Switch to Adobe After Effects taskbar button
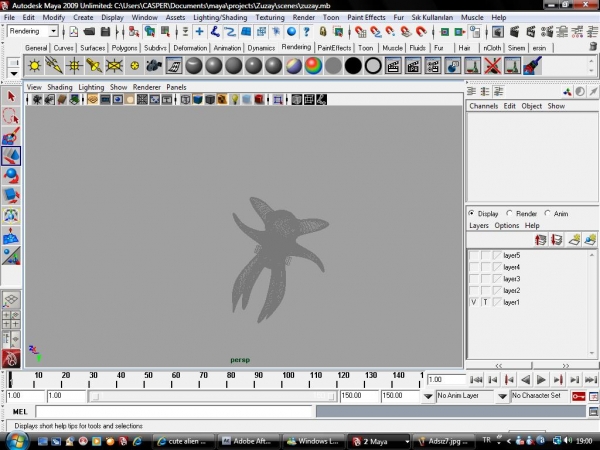600x450 pixels. pyautogui.click(x=248, y=441)
